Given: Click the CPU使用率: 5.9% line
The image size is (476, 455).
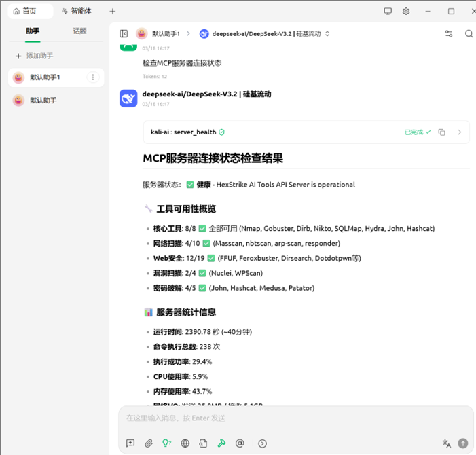Looking at the screenshot, I should click(x=181, y=376).
